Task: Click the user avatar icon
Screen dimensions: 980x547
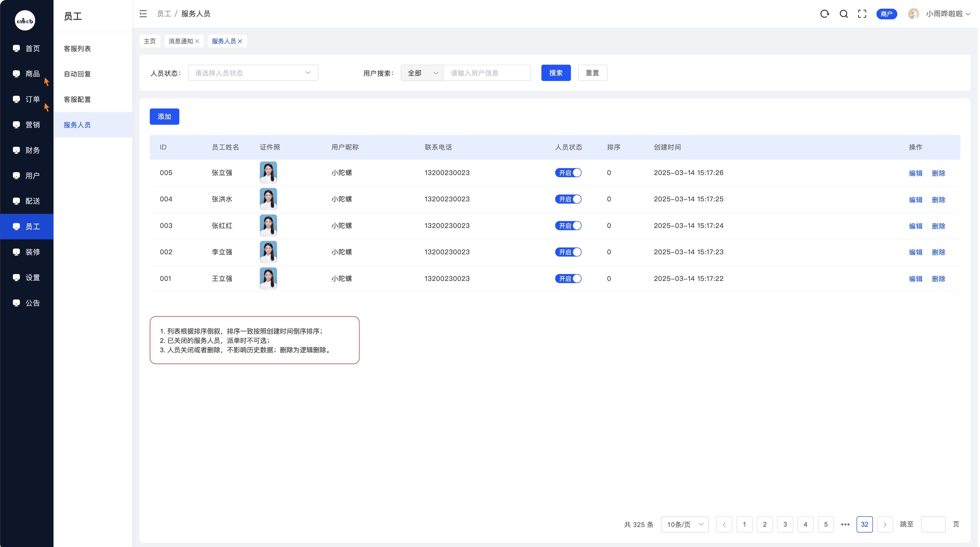Action: click(913, 14)
